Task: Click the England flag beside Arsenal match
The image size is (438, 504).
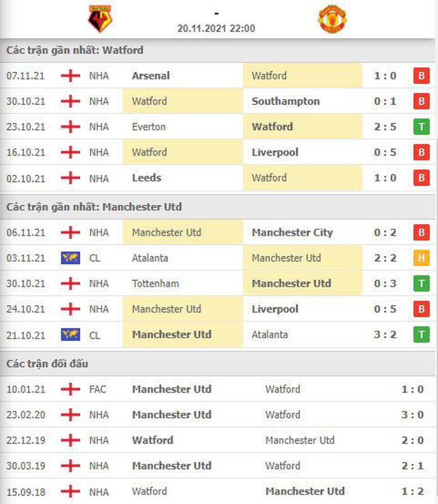Action: pyautogui.click(x=70, y=76)
